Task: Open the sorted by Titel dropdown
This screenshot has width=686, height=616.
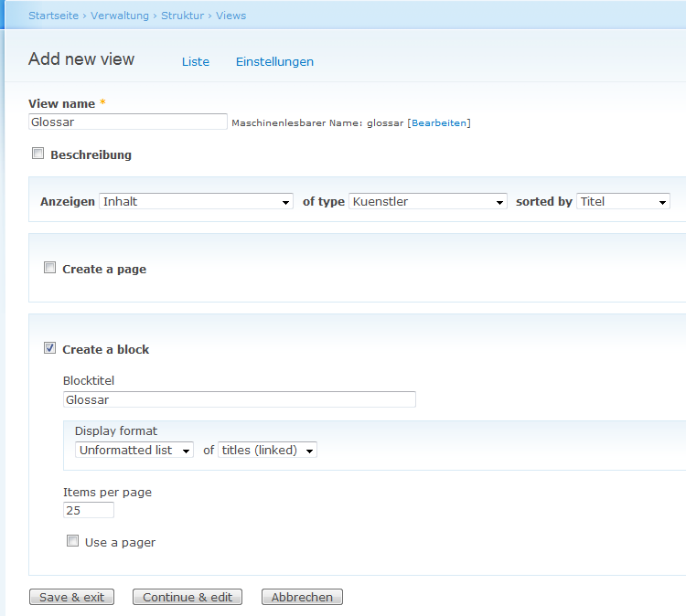Action: coord(623,201)
